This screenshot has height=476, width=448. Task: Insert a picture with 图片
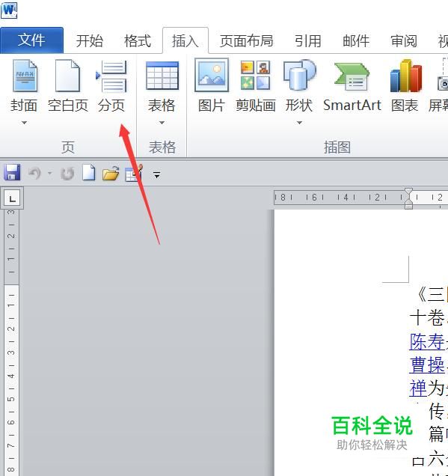(212, 87)
